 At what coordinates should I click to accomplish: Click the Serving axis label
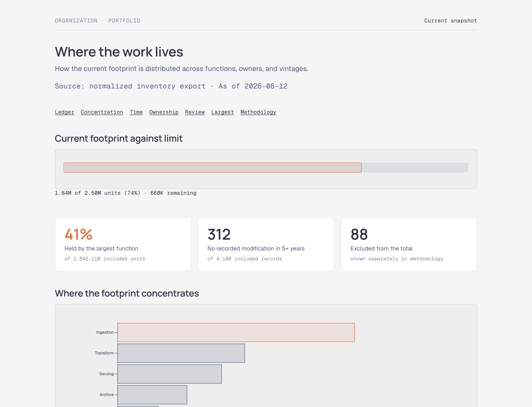106,374
